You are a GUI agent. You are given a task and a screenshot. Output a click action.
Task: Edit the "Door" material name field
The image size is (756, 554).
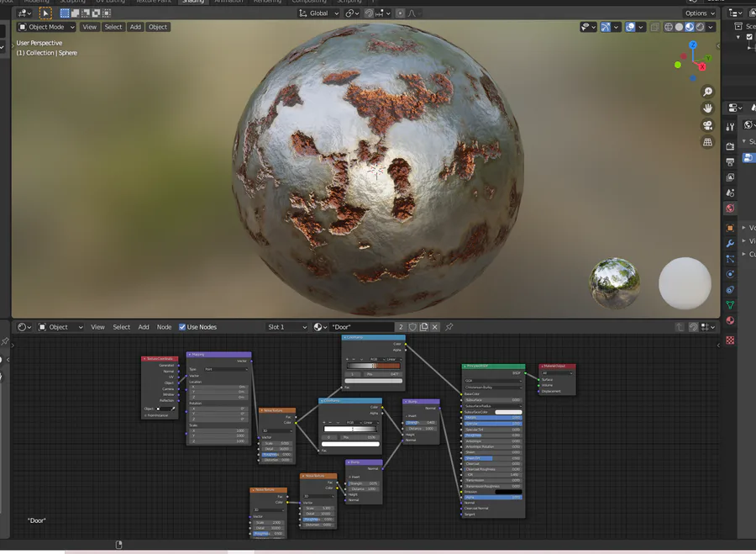point(361,327)
